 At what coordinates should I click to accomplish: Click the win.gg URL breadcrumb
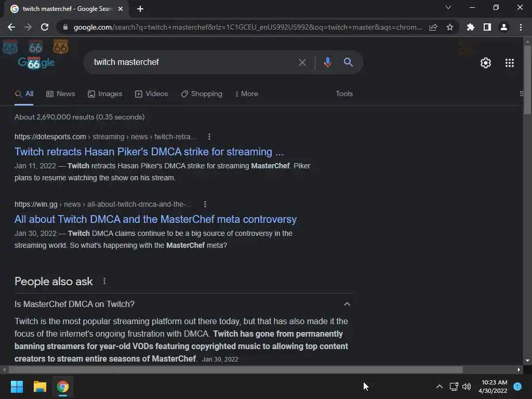click(103, 204)
